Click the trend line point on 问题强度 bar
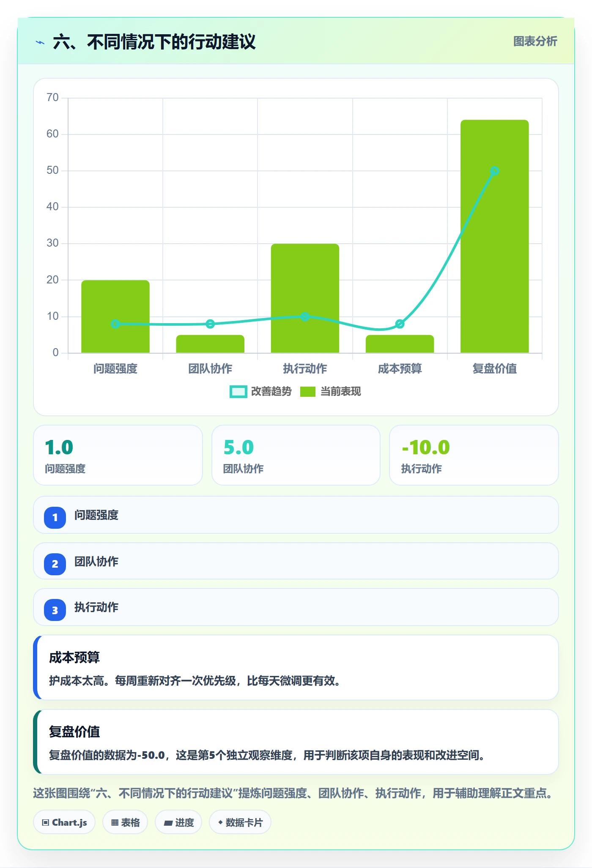The width and height of the screenshot is (592, 868). (115, 324)
